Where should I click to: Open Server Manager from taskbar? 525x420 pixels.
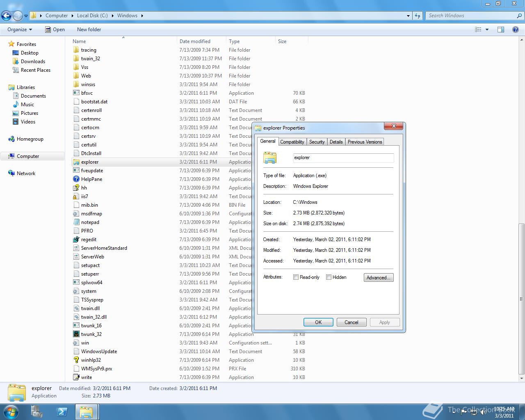click(37, 412)
